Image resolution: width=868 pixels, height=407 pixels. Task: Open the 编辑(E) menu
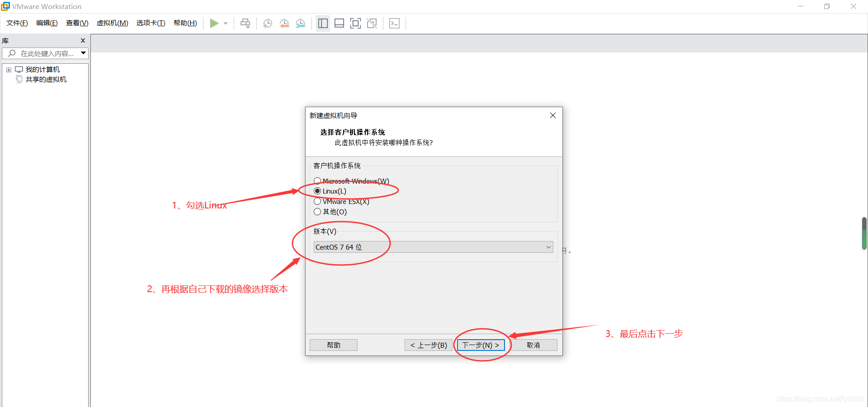click(47, 23)
